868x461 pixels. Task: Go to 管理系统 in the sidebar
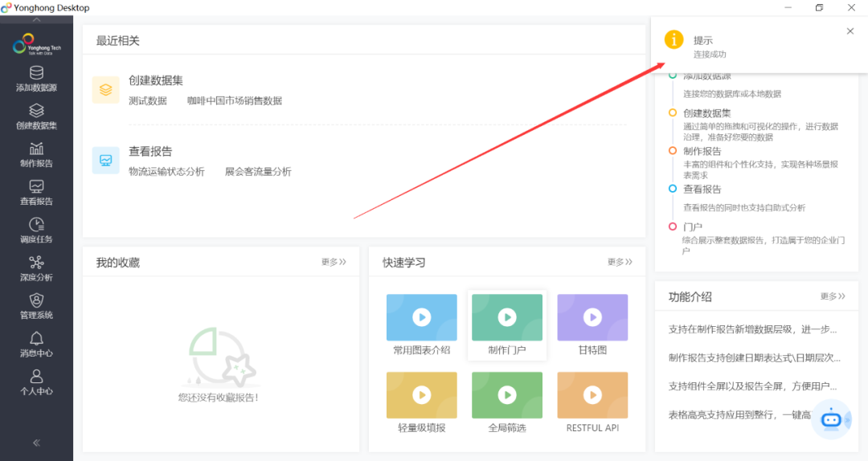36,306
